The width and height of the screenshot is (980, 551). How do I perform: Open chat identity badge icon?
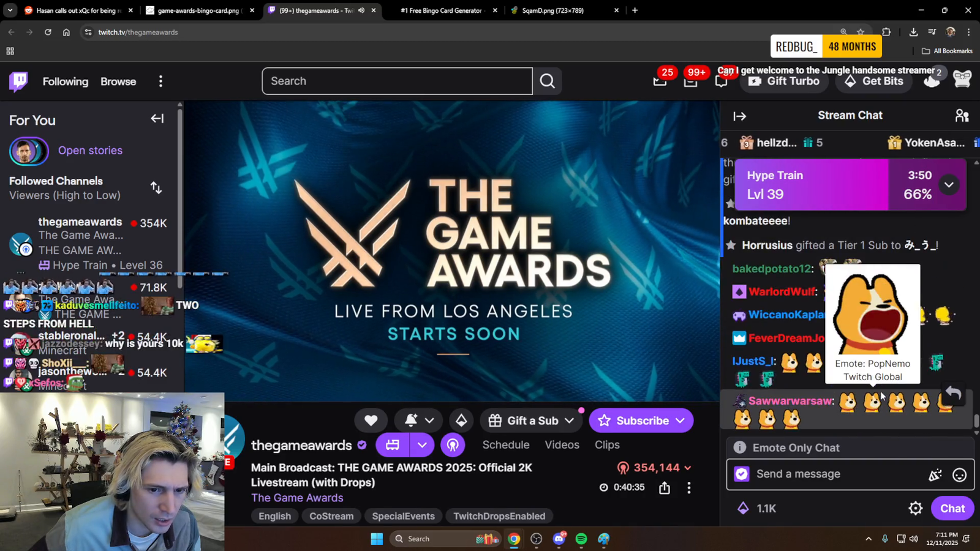[742, 474]
